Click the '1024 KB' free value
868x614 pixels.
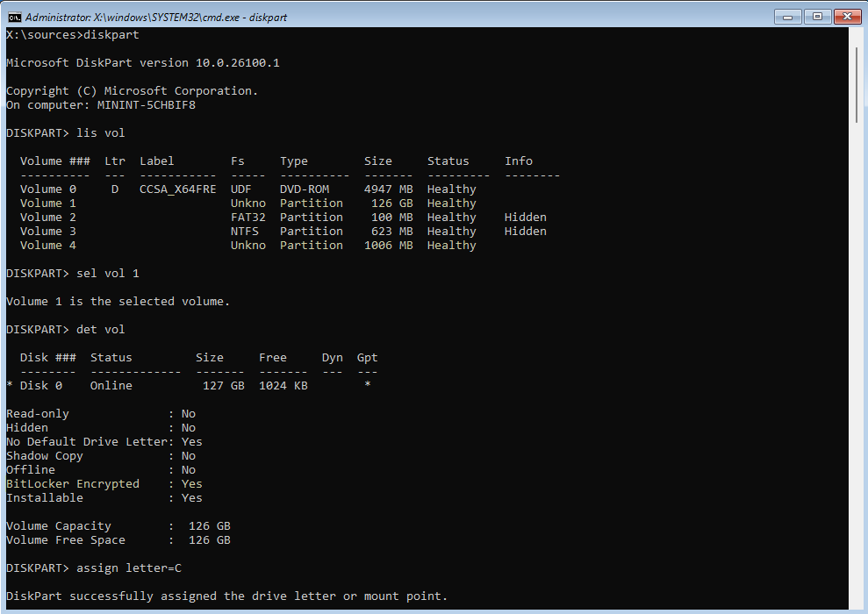click(283, 386)
